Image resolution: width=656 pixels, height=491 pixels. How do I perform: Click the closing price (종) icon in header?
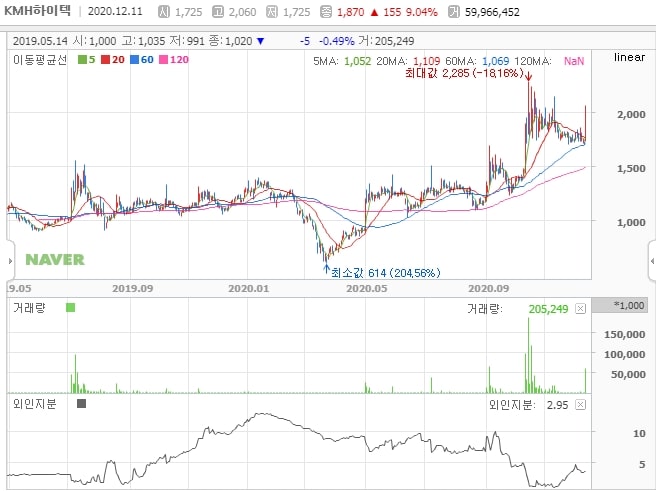pyautogui.click(x=326, y=12)
